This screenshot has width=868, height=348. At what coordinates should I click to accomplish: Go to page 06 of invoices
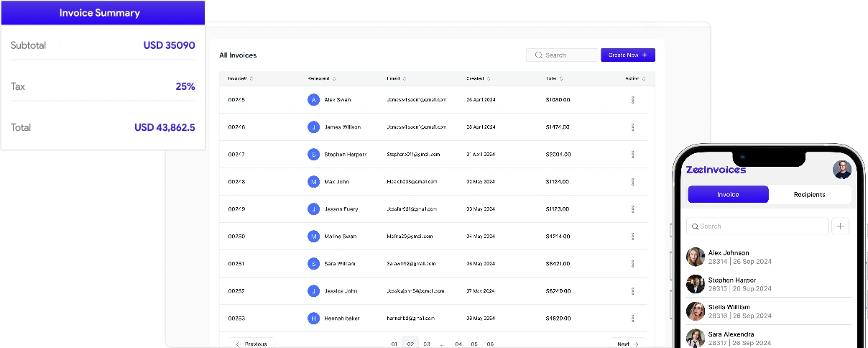pos(490,344)
